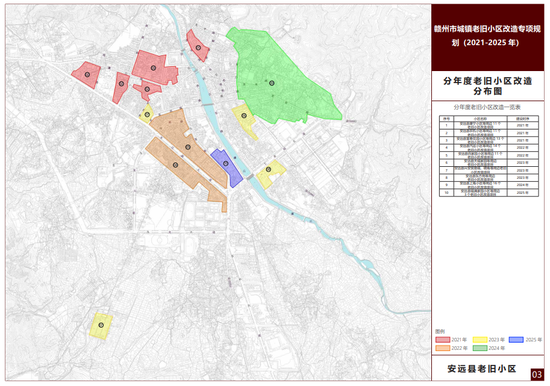Click the circular marker inside the green zone
This screenshot has width=550, height=386.
(271, 83)
